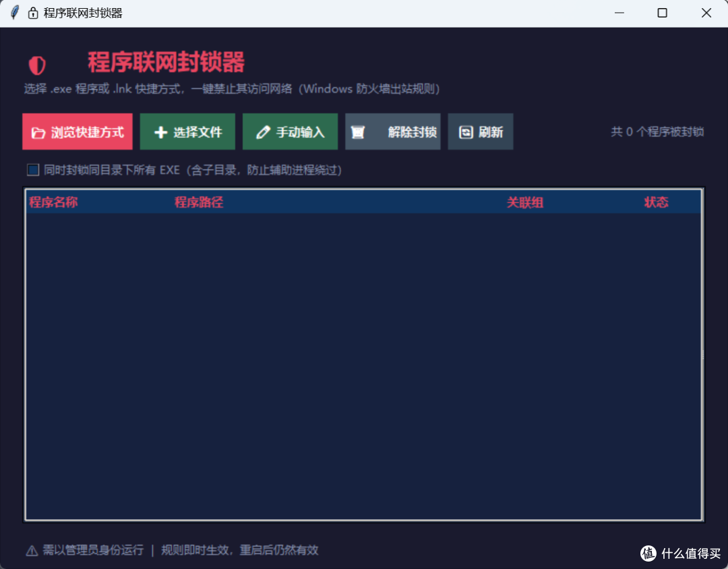The height and width of the screenshot is (569, 728).
Task: Sort by 程序名称 column header
Action: point(53,202)
